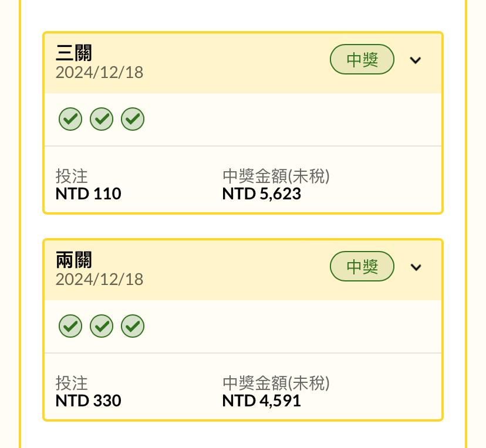
Task: Click second green checkmark in 兩關 card
Action: (x=102, y=326)
